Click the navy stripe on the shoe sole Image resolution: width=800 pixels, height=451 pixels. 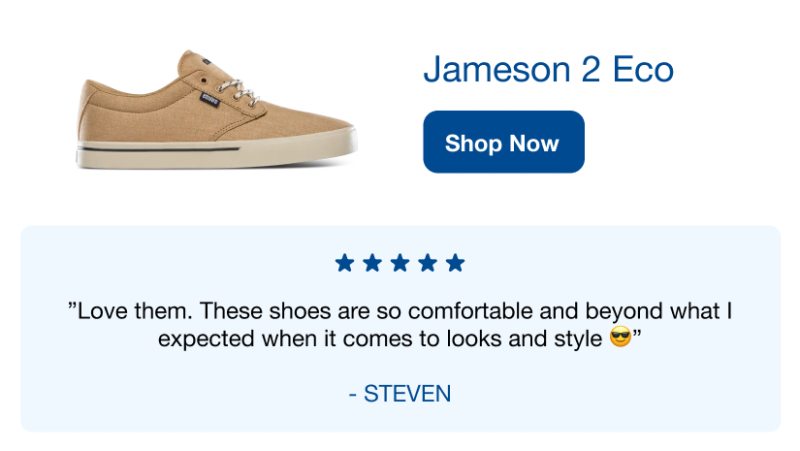158,149
